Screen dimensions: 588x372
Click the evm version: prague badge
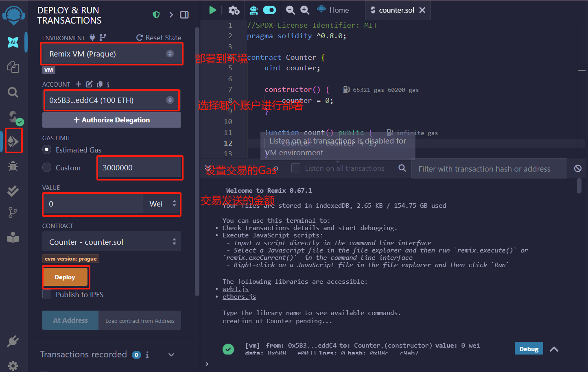71,259
